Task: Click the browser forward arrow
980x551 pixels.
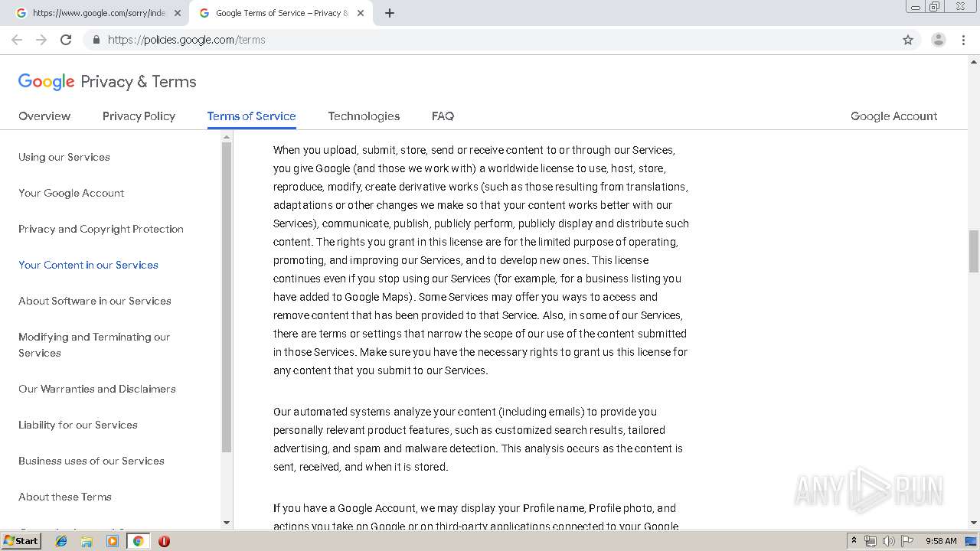Action: [41, 40]
